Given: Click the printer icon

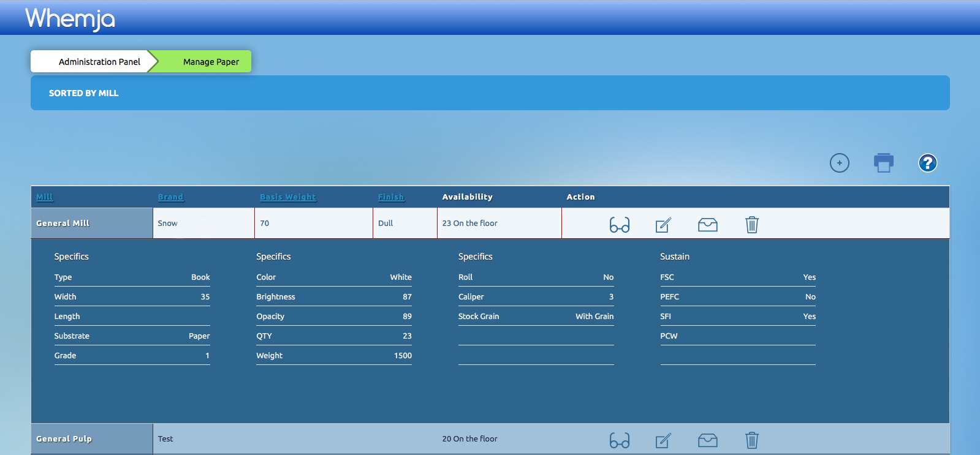Looking at the screenshot, I should tap(883, 163).
